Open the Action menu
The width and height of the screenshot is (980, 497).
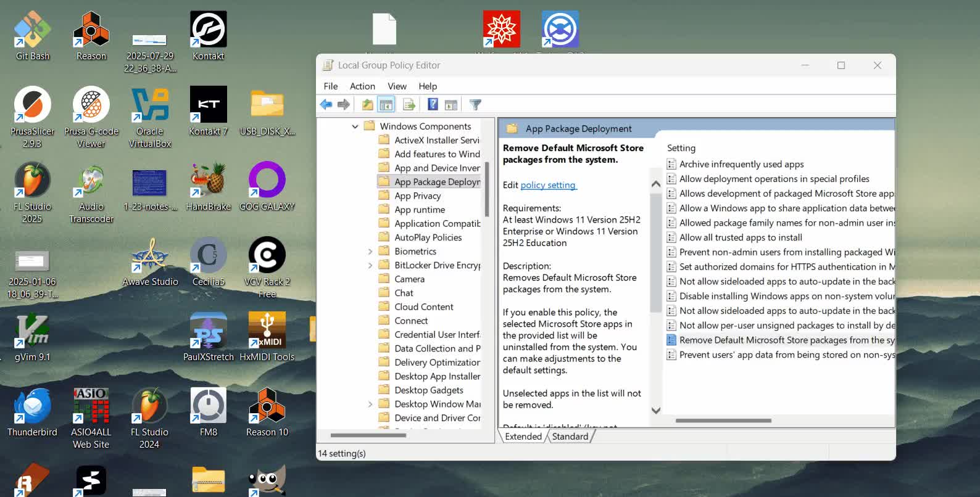(x=362, y=86)
